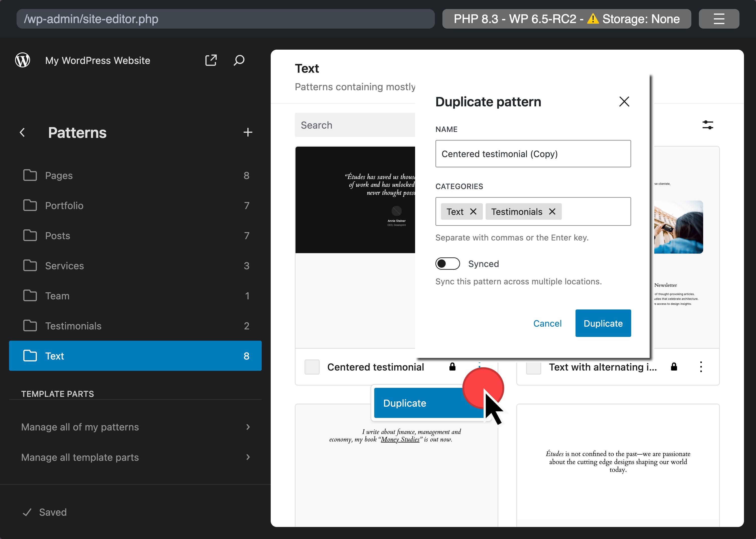Screen dimensions: 756x539
Task: Toggle the Synced pattern switch
Action: (447, 264)
